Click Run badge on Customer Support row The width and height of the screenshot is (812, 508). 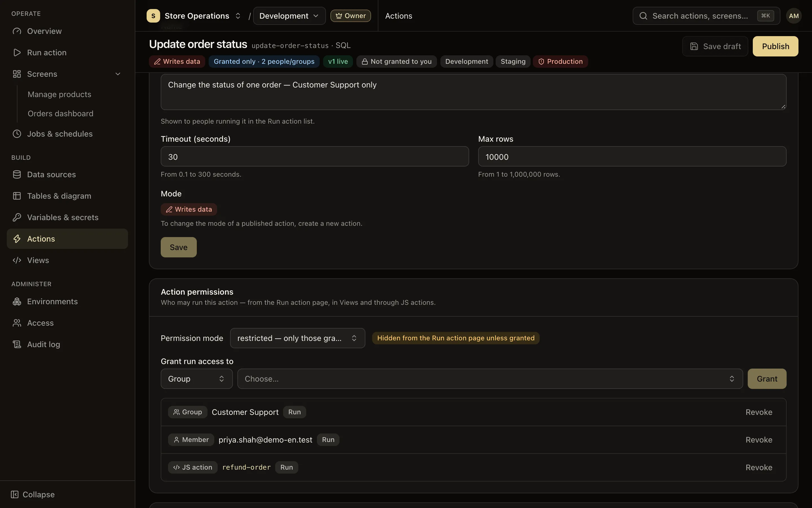coord(295,412)
